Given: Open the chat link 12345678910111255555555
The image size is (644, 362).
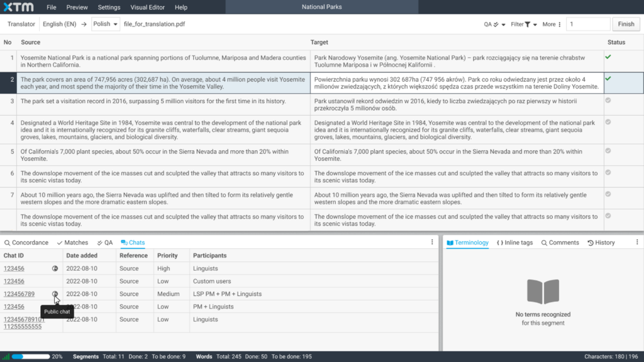Looking at the screenshot, I should tap(24, 323).
